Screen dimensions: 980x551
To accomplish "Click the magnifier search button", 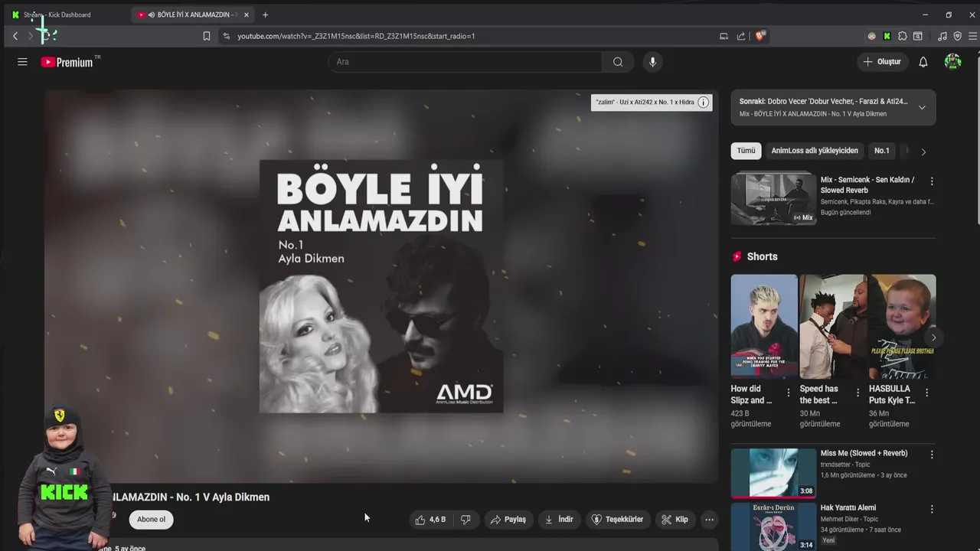I will [618, 62].
